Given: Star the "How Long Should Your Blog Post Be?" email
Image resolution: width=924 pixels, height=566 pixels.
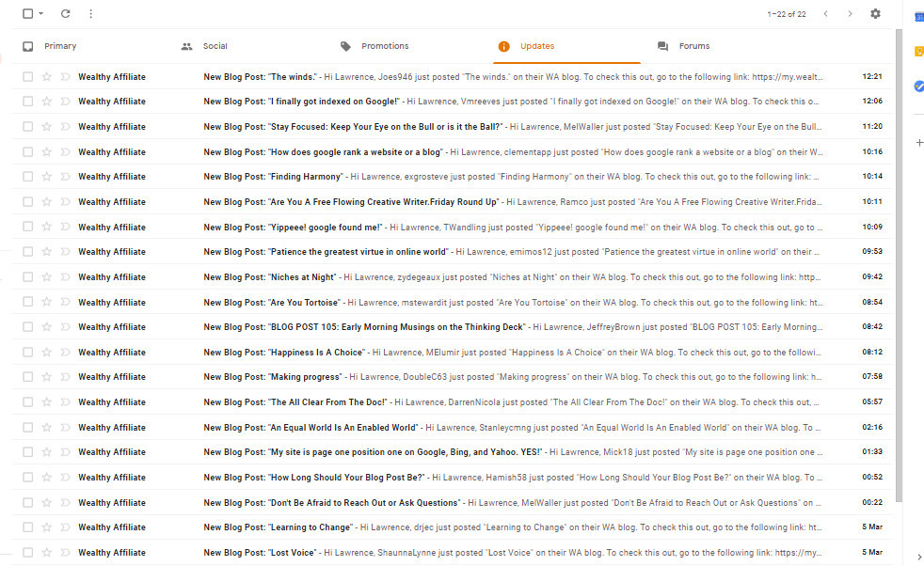Looking at the screenshot, I should (46, 477).
